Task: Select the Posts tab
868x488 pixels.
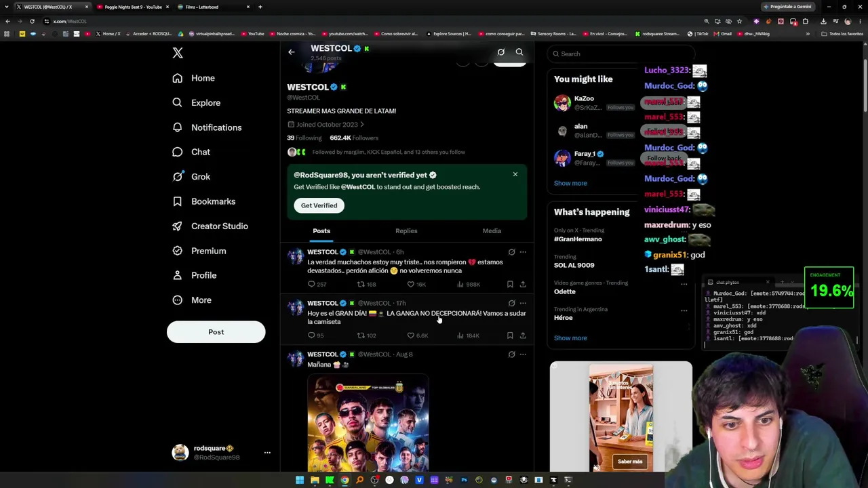Action: coord(321,231)
